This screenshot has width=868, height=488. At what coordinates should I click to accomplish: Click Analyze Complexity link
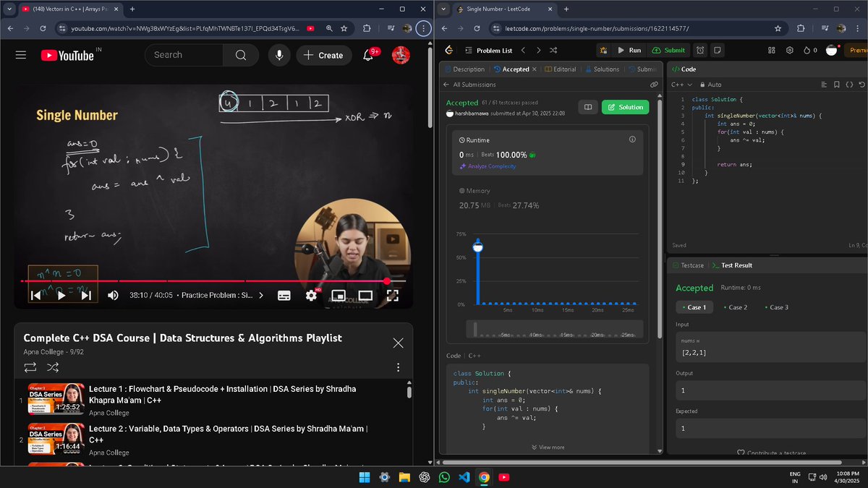pyautogui.click(x=488, y=166)
